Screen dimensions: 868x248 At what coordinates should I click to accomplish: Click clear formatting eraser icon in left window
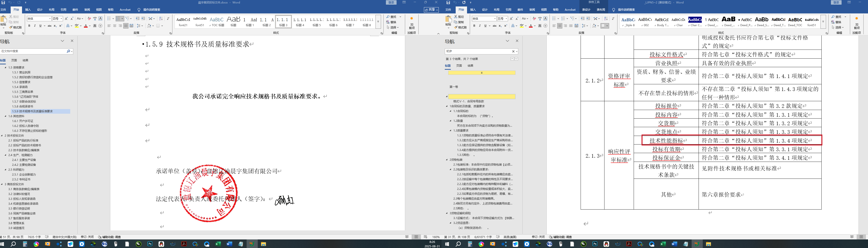coord(89,19)
